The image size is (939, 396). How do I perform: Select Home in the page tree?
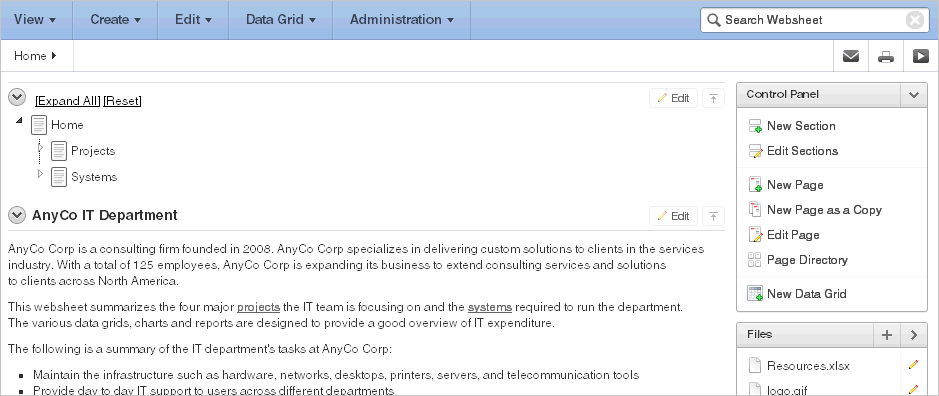click(67, 125)
